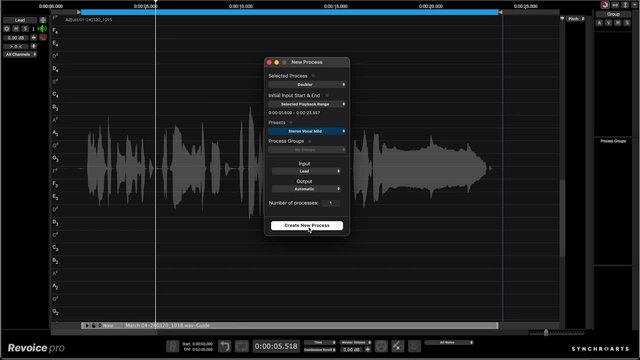Click the gain slider icon next to 0.00 dB on Lead track
The image size is (640, 360).
click(x=34, y=38)
